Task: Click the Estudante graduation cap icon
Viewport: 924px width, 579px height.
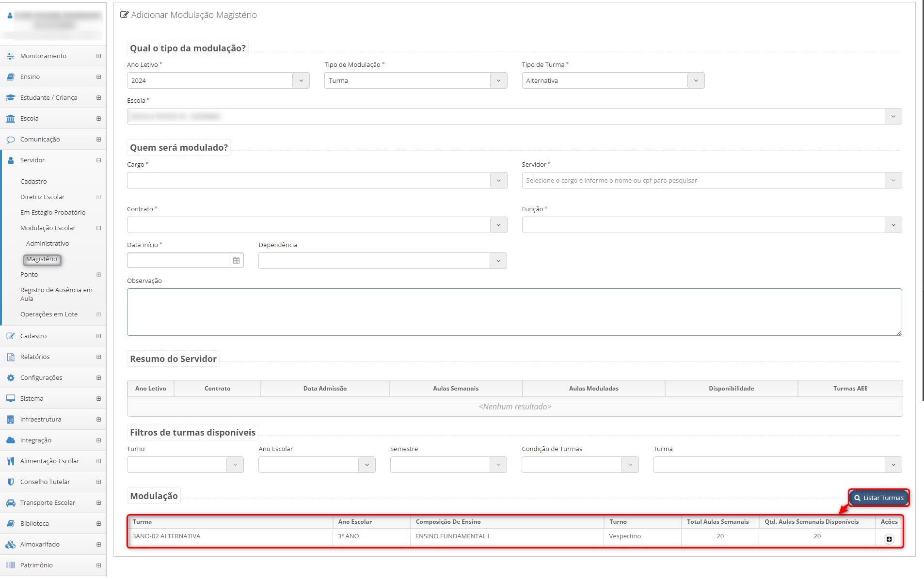Action: pyautogui.click(x=11, y=98)
